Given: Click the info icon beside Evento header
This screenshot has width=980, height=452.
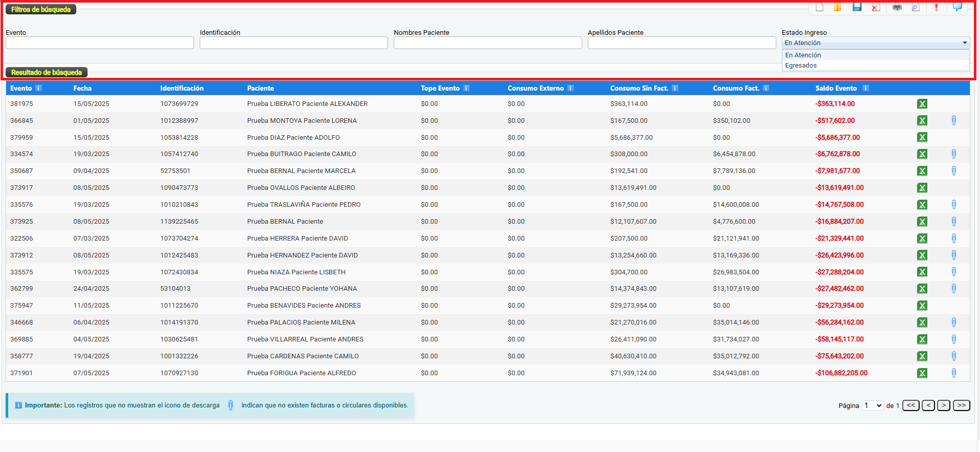Looking at the screenshot, I should pyautogui.click(x=38, y=88).
